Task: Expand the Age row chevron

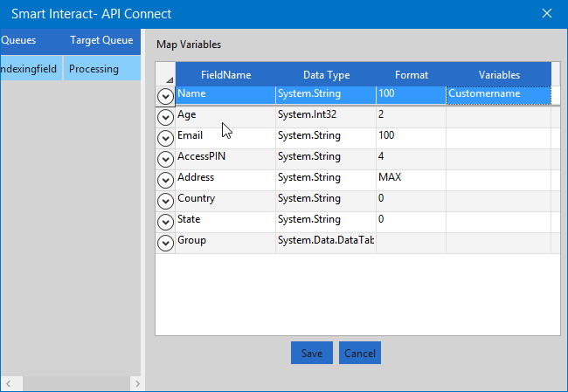Action: click(165, 117)
